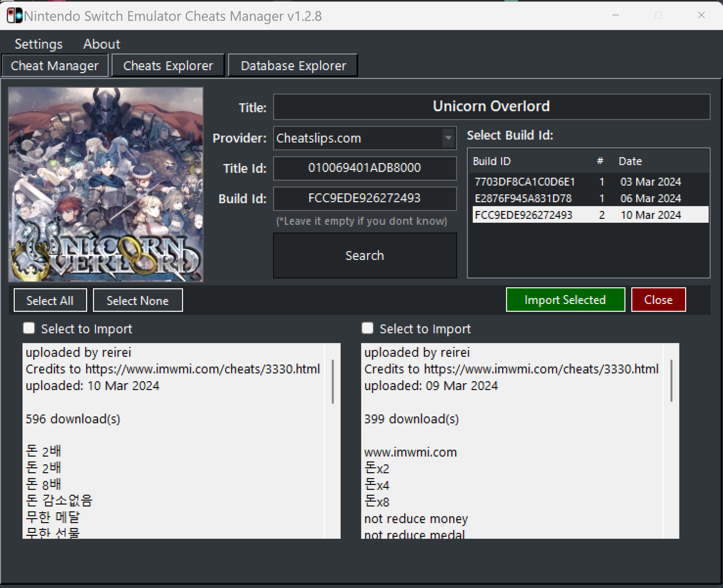Viewport: 723px width, 588px height.
Task: Click the '596 download(s)' text
Action: coord(73,419)
